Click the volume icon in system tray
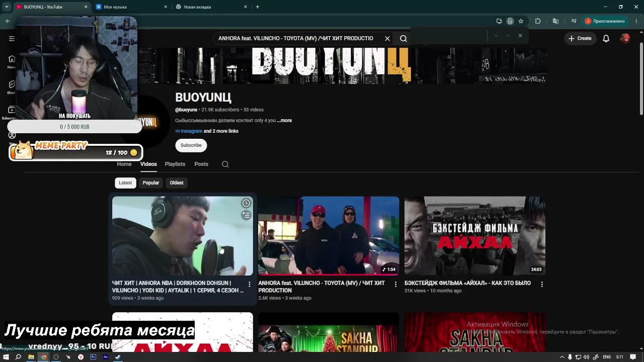Image resolution: width=644 pixels, height=362 pixels. click(587, 357)
